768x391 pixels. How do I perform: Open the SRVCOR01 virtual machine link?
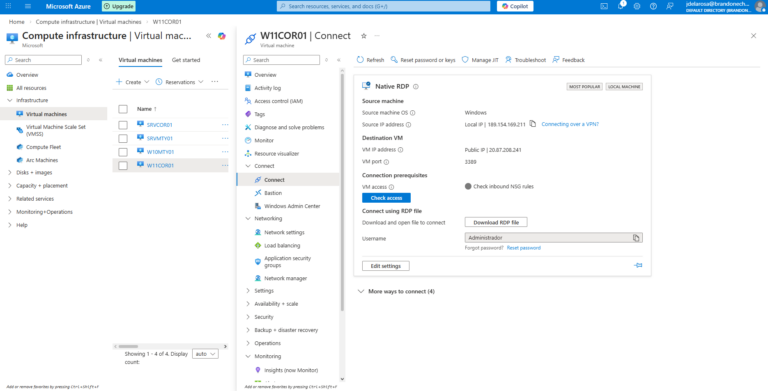tap(160, 125)
